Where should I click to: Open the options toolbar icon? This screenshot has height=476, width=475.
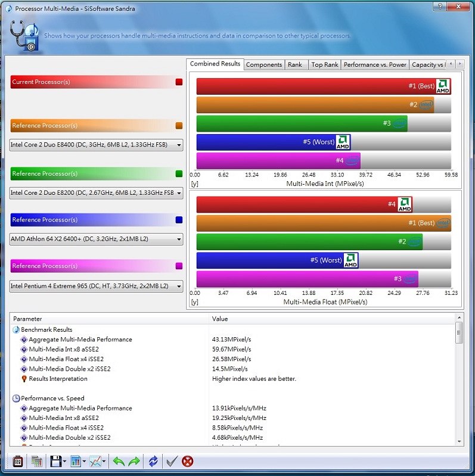pyautogui.click(x=18, y=461)
